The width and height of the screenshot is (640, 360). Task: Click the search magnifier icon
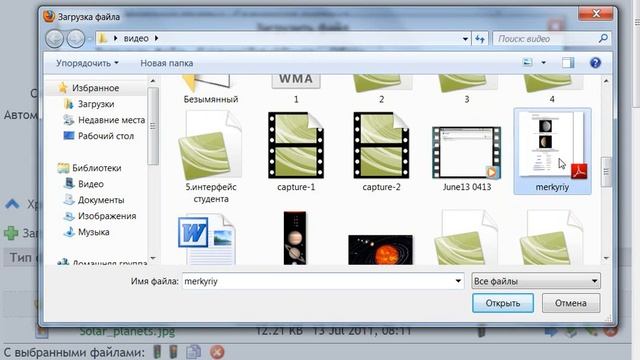tap(603, 38)
